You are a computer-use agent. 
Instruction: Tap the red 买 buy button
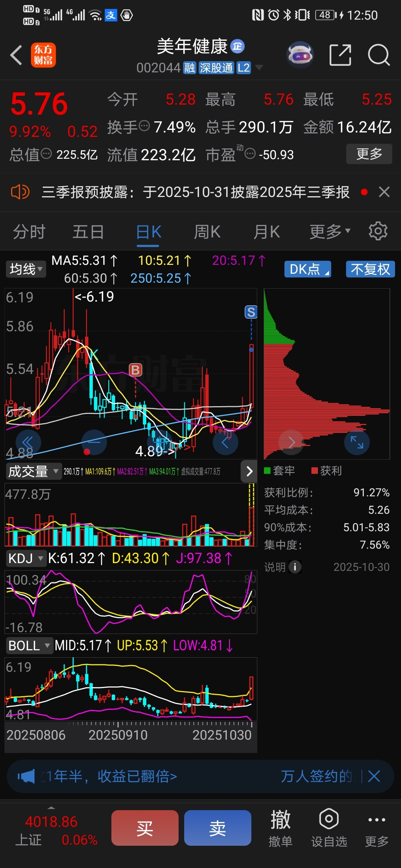pos(145,828)
